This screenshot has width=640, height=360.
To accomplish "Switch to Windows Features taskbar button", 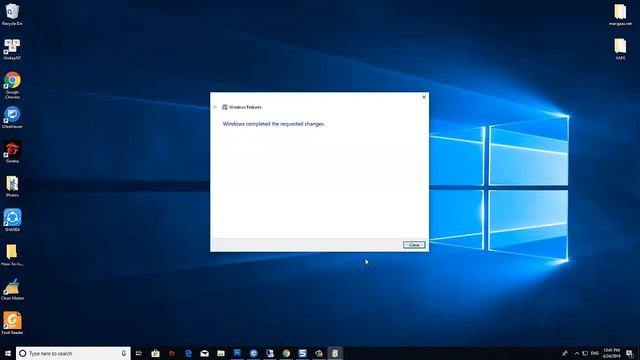I will (335, 353).
